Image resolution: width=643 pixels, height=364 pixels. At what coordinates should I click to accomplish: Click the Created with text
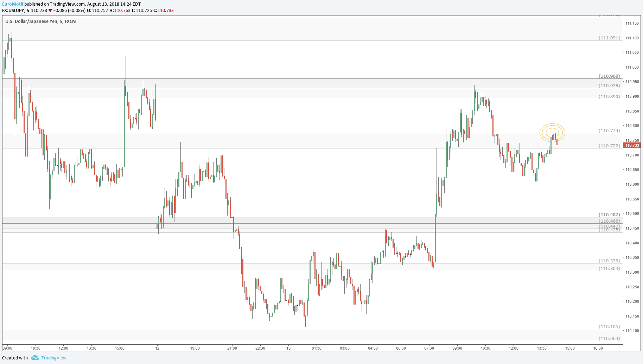coord(15,358)
